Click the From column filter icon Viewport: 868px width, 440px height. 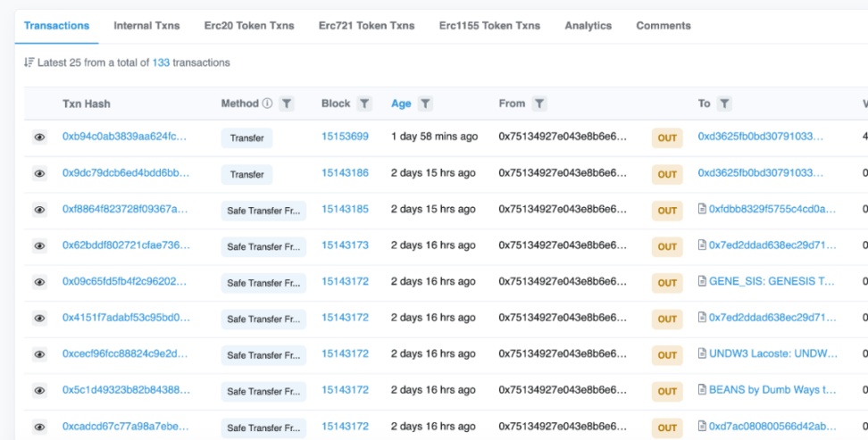(x=539, y=104)
